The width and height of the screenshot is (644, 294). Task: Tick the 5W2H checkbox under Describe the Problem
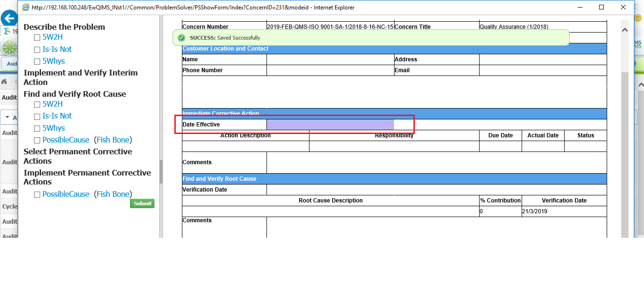37,37
